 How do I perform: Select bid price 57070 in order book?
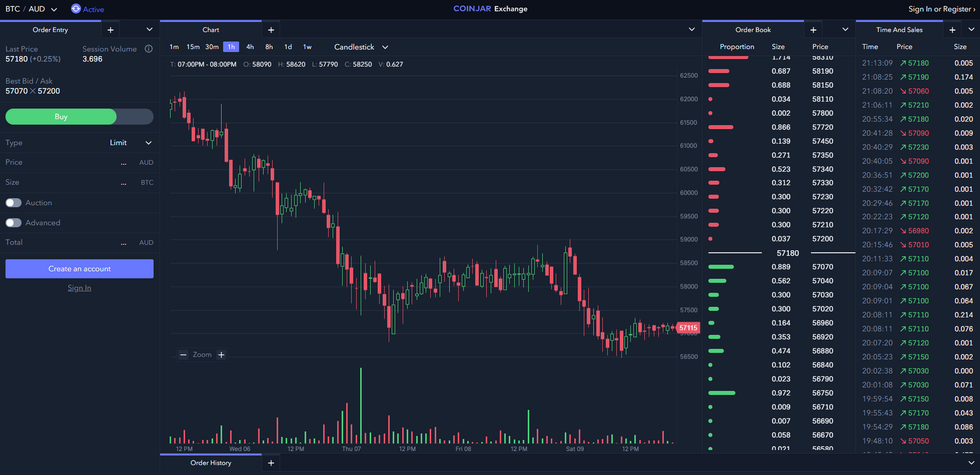coord(823,267)
